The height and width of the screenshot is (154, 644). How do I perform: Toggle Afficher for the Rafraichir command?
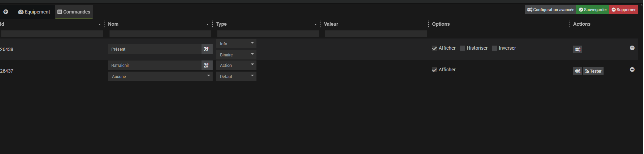[434, 70]
